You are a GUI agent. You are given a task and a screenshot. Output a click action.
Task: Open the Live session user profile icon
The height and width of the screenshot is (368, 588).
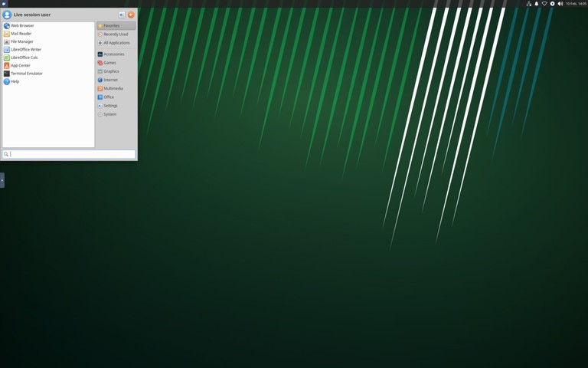pos(7,15)
